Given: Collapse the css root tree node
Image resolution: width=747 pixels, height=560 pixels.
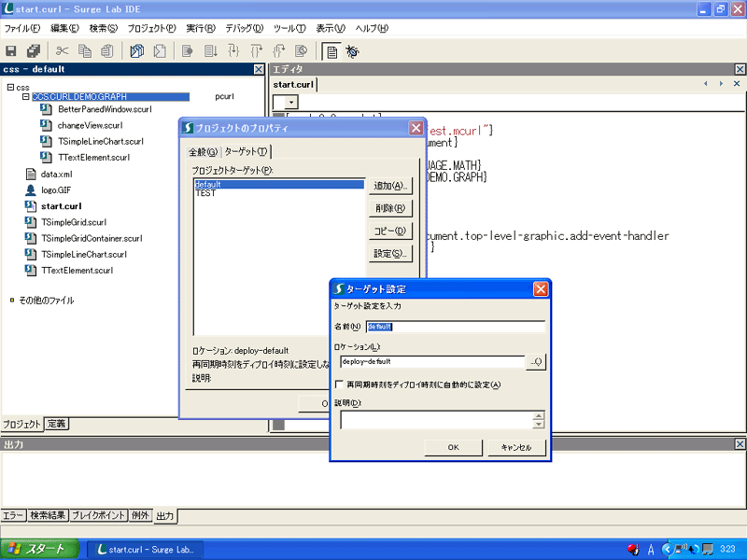Looking at the screenshot, I should 10,87.
